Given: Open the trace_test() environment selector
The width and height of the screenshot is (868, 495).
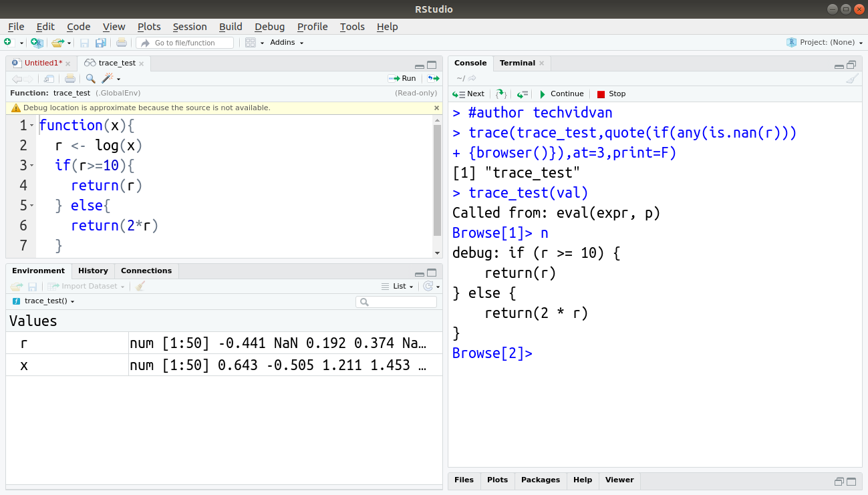Looking at the screenshot, I should (43, 301).
